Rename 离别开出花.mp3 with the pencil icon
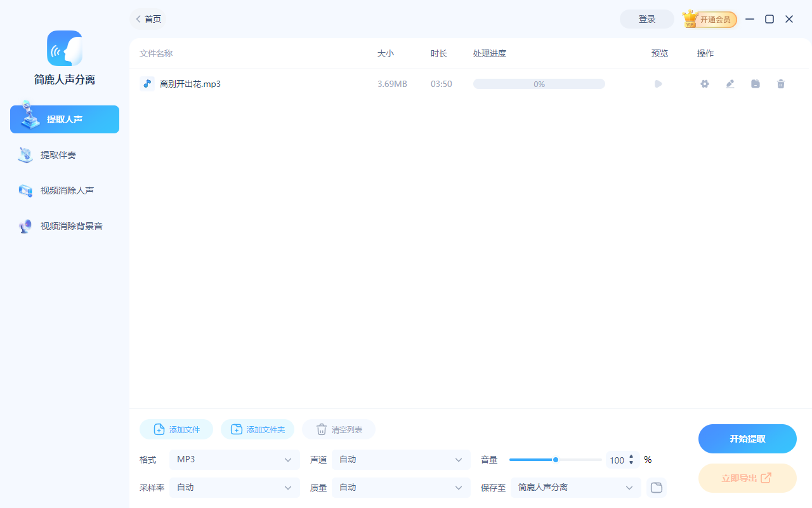 pyautogui.click(x=730, y=83)
